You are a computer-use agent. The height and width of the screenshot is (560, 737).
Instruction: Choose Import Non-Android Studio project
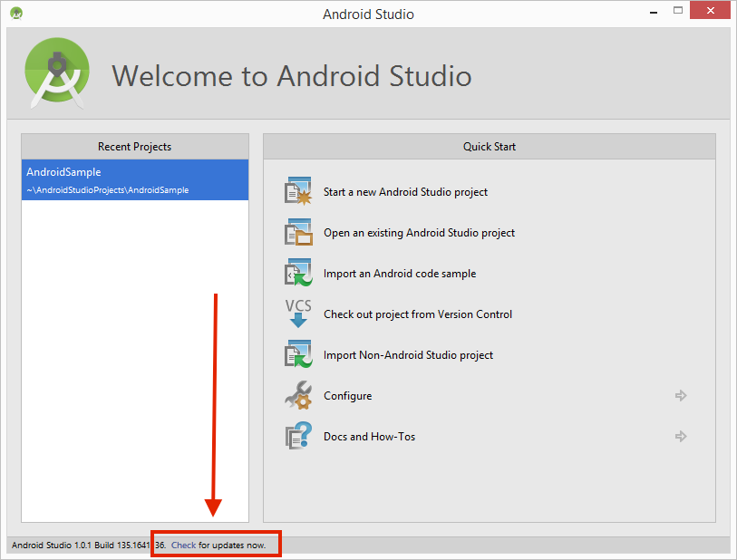pos(408,355)
